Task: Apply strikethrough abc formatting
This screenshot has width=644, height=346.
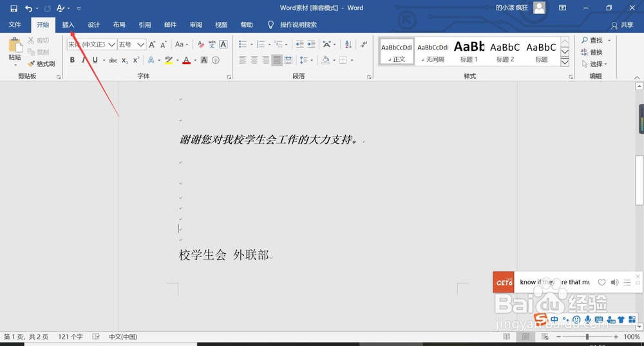Action: 113,61
